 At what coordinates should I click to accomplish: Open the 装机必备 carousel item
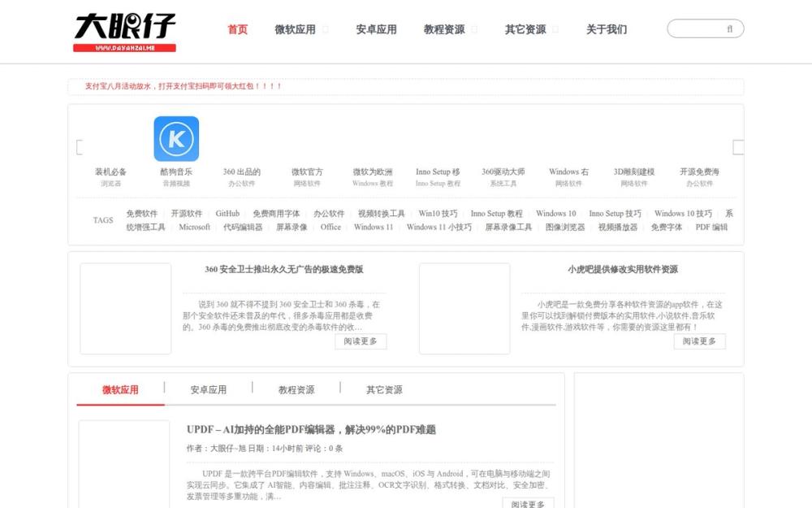(x=110, y=172)
